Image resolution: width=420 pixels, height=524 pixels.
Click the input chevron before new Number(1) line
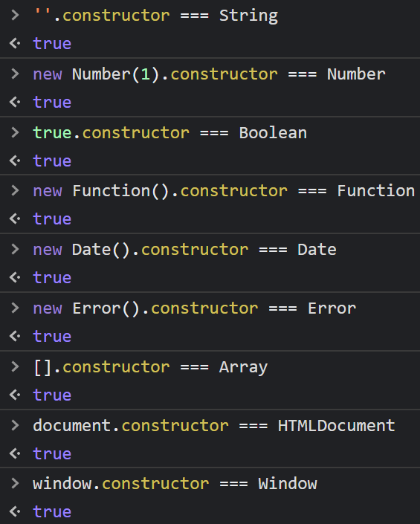pyautogui.click(x=15, y=74)
